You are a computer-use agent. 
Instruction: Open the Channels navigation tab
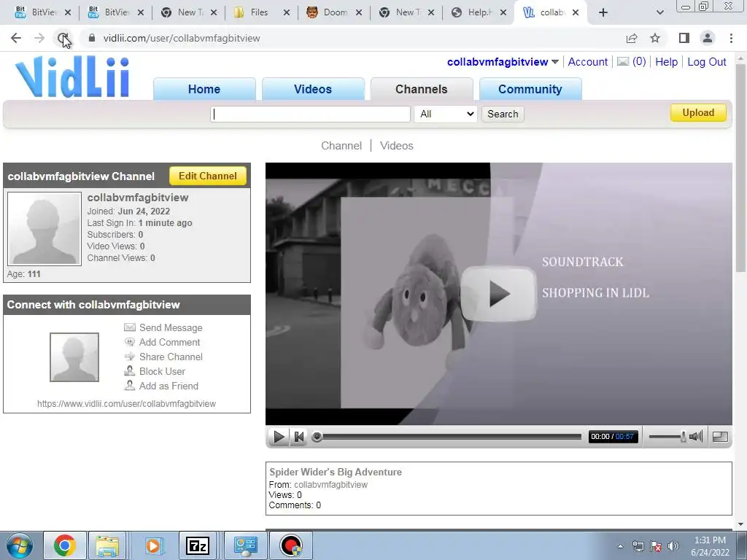[421, 89]
